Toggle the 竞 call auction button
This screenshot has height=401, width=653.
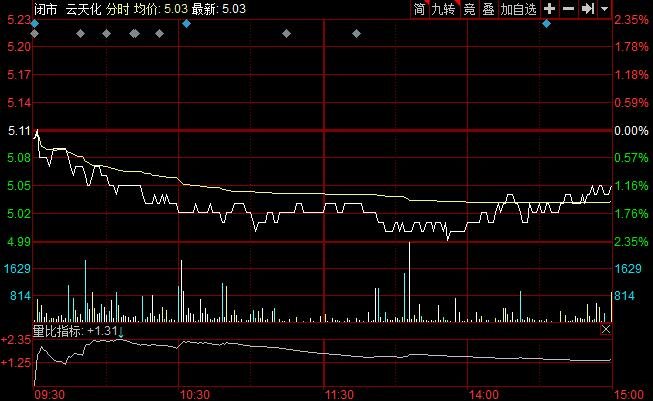469,9
